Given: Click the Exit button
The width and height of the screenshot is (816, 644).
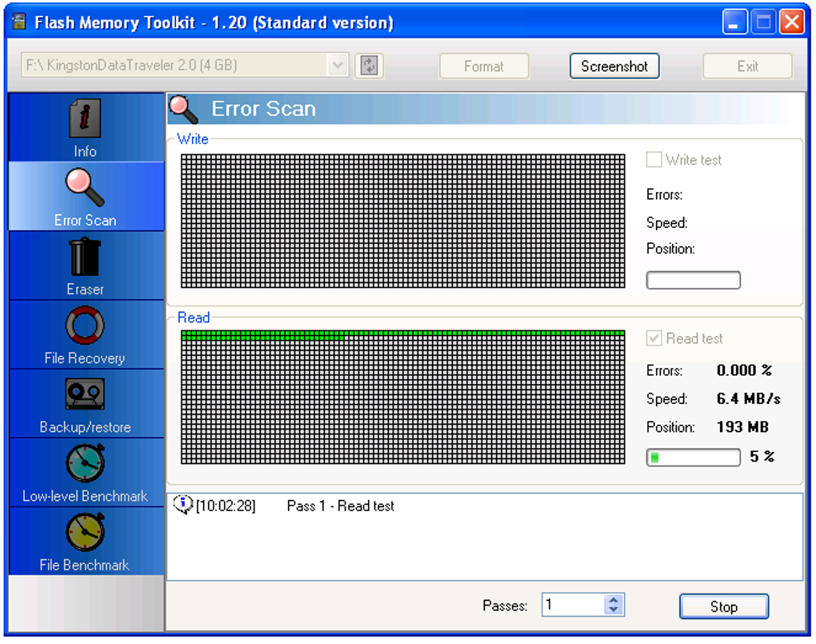Looking at the screenshot, I should [x=747, y=66].
